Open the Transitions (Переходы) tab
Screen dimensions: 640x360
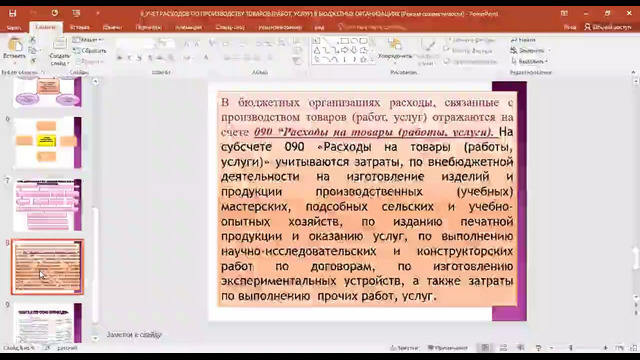[x=149, y=27]
